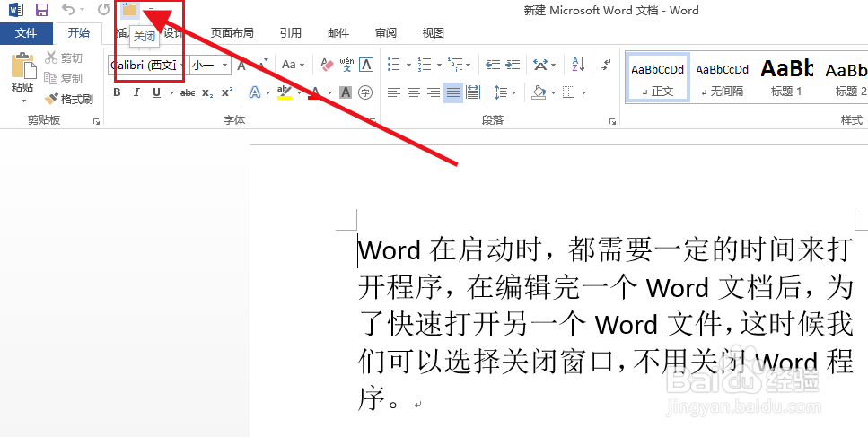Clear all formatting with eraser icon
The image size is (868, 437).
(328, 65)
